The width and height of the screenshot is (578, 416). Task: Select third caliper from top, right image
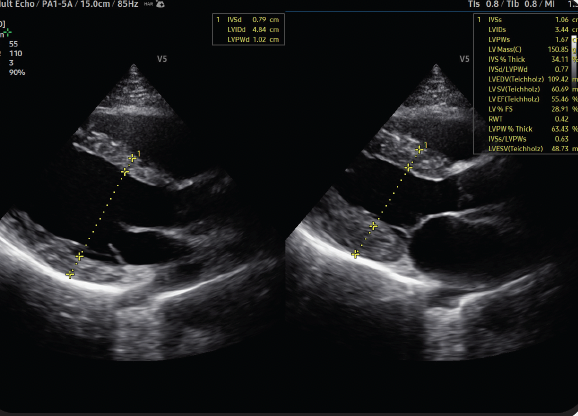point(373,226)
